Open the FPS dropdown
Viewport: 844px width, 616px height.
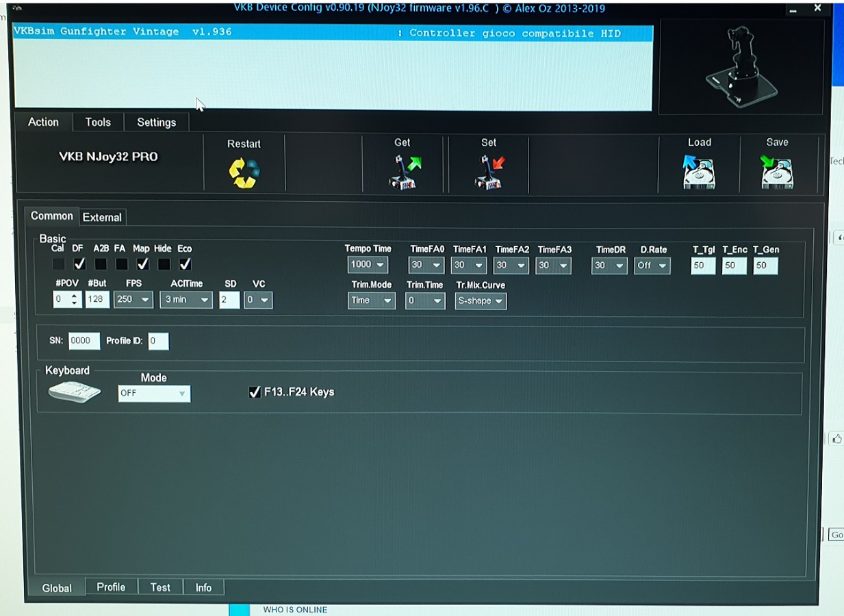point(133,299)
